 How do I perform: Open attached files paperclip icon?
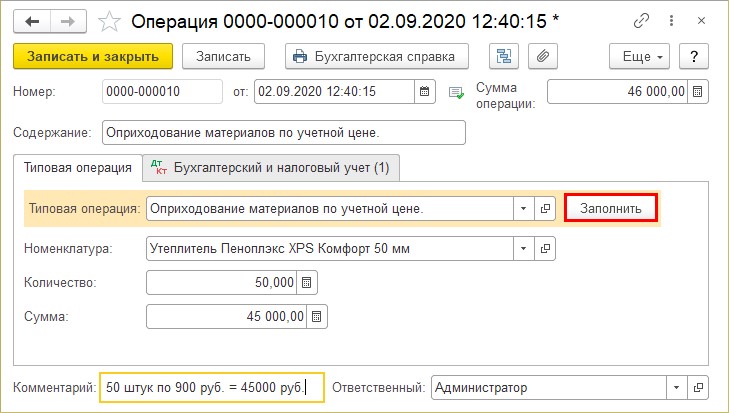(543, 56)
